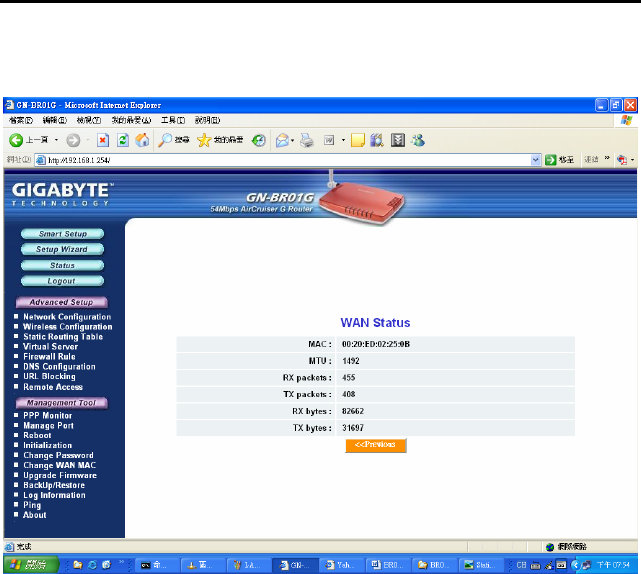Stop page loading with the red X icon
This screenshot has height=574, width=641.
[x=103, y=140]
